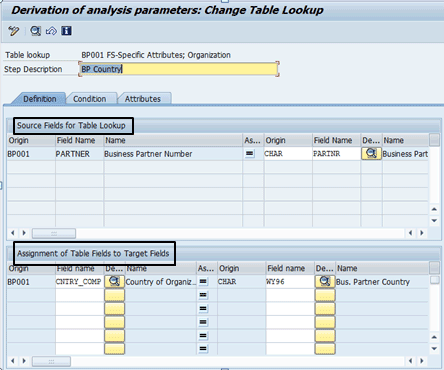Select the CNTRY_COMP field name cell
444x370 pixels.
[x=79, y=282]
